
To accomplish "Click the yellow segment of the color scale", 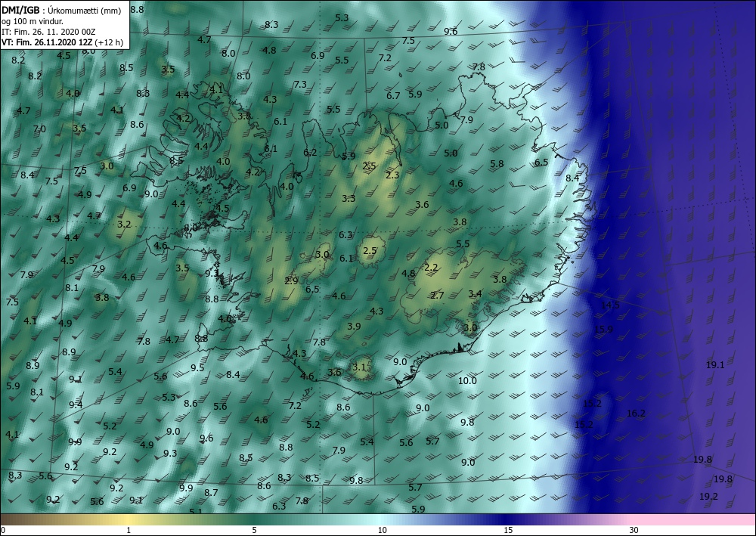I will click(128, 519).
